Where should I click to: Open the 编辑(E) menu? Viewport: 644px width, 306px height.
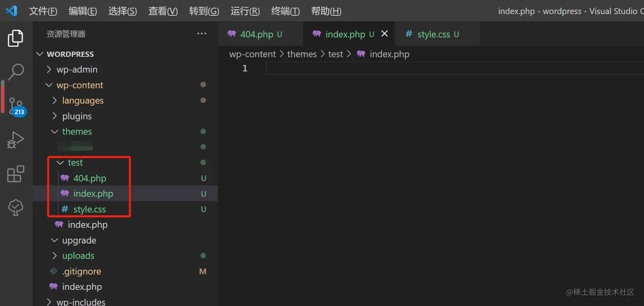[83, 11]
